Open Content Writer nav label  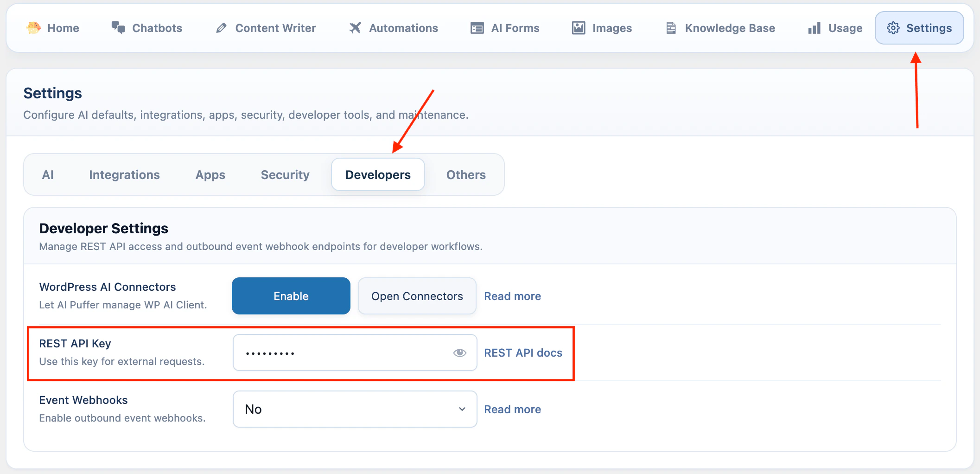276,28
